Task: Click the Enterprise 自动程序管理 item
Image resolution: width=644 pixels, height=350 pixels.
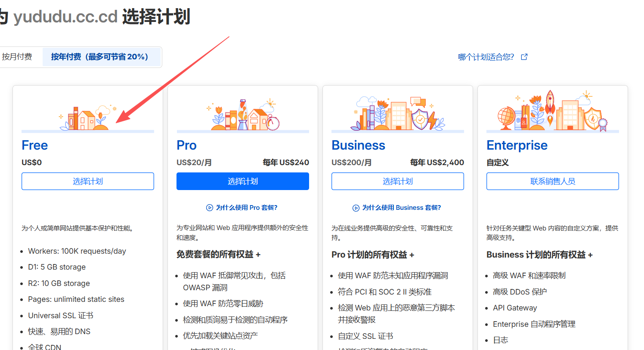Action: point(534,324)
